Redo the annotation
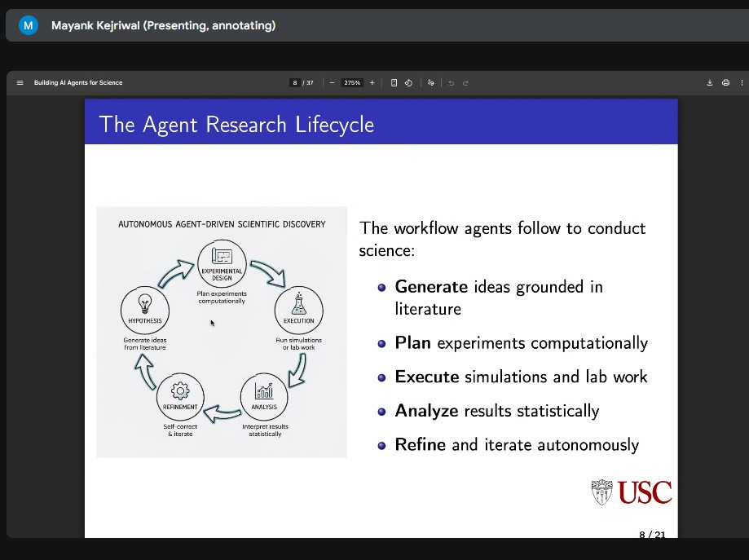Image resolution: width=749 pixels, height=560 pixels. [465, 82]
